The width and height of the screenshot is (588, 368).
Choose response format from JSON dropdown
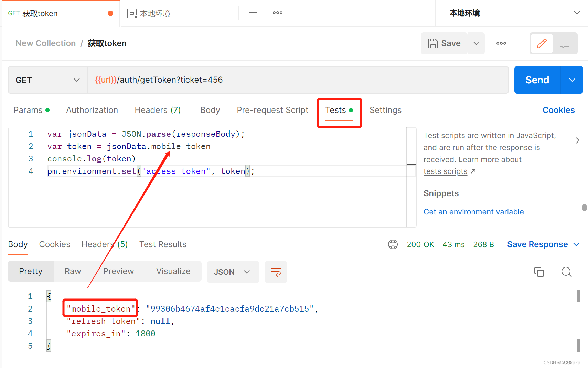(x=233, y=272)
